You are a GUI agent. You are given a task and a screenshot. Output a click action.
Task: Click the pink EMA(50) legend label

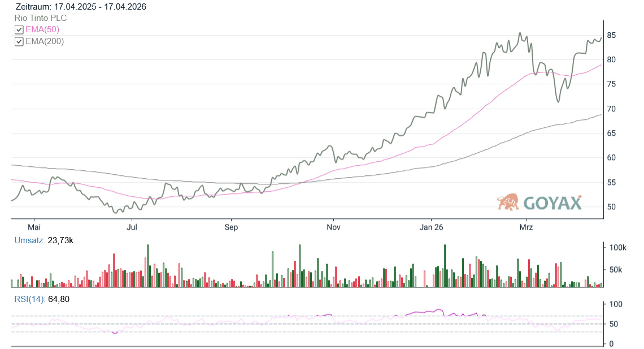tap(42, 29)
